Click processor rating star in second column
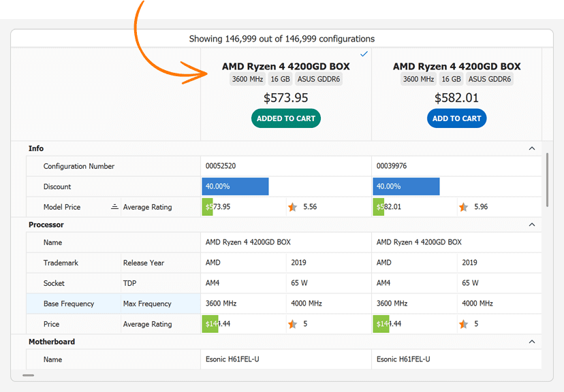This screenshot has width=564, height=392. point(463,324)
